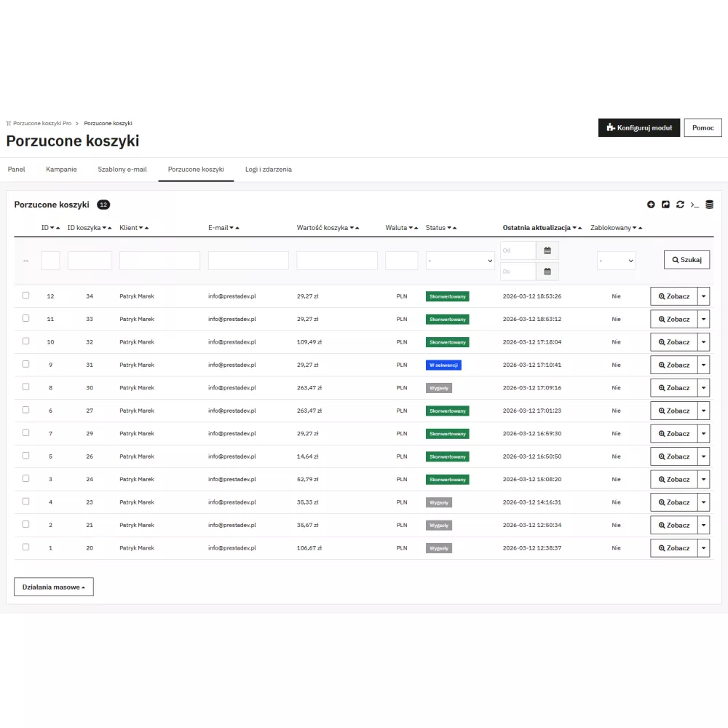Sort Klient column descending

coord(141,228)
